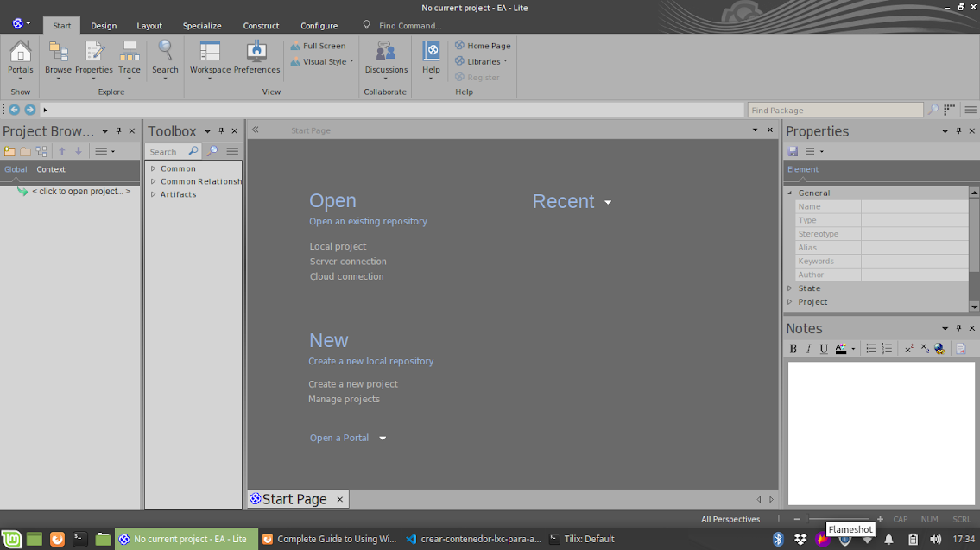
Task: Click Create a new project link
Action: [x=353, y=384]
